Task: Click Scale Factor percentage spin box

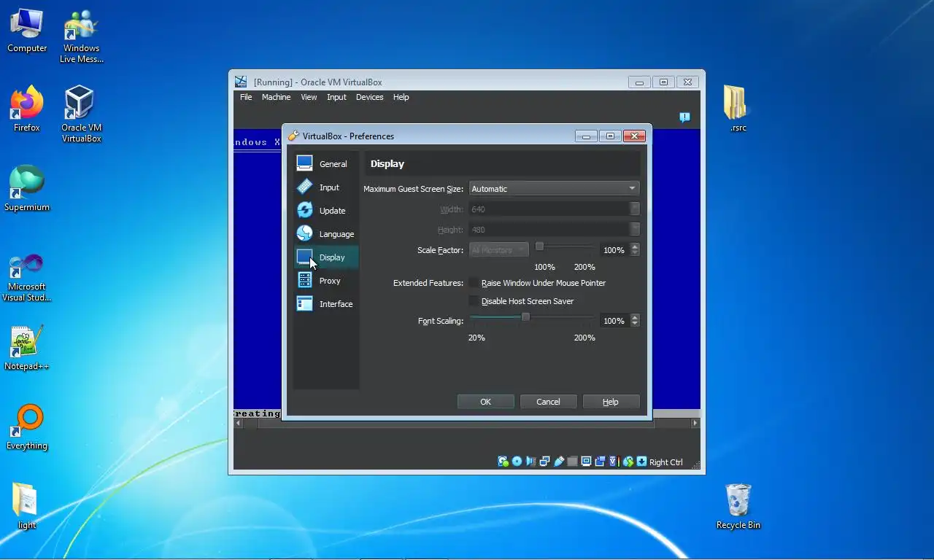Action: 620,250
